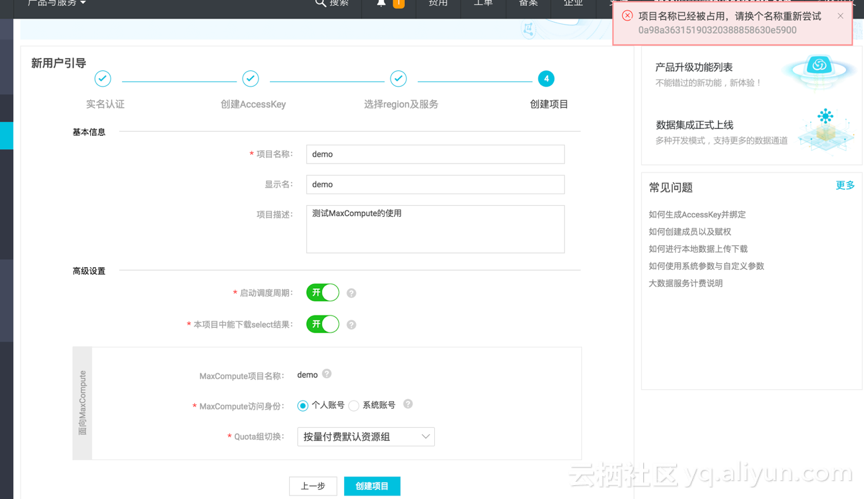Open 如何生成AccessKey并绑定 help link
864x499 pixels.
coord(697,215)
